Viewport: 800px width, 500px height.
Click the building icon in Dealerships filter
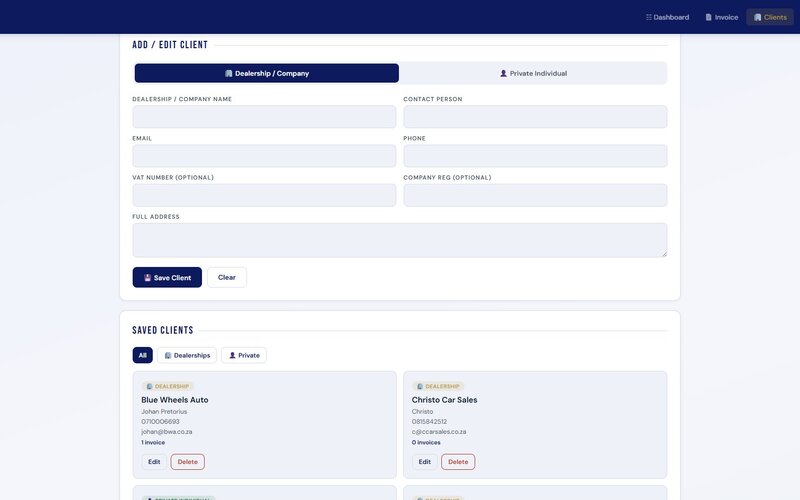pyautogui.click(x=167, y=355)
